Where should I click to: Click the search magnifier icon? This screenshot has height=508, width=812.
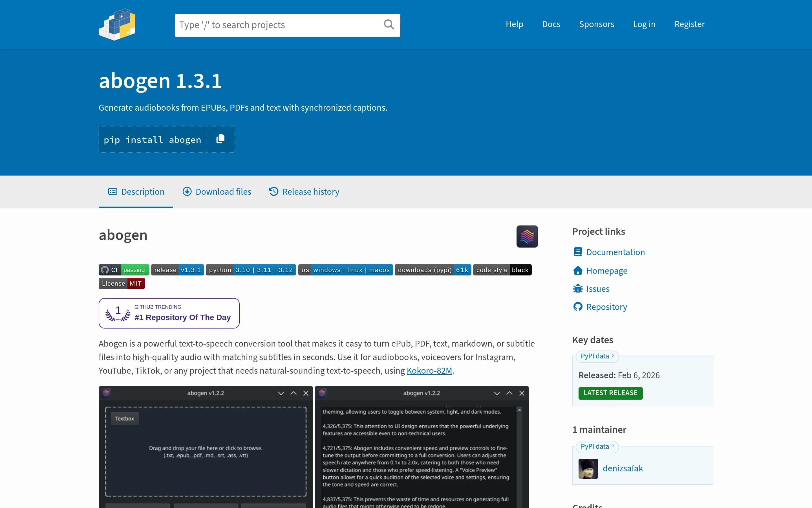click(389, 25)
